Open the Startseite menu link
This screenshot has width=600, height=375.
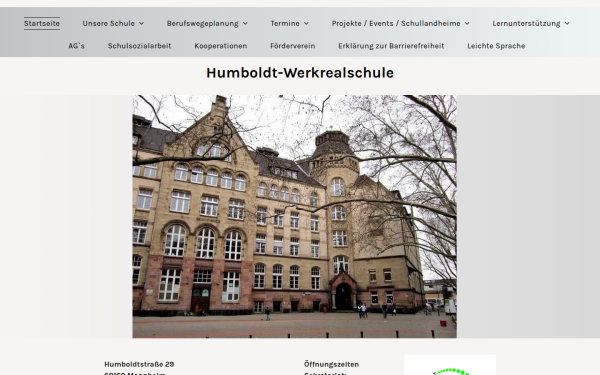pyautogui.click(x=42, y=23)
